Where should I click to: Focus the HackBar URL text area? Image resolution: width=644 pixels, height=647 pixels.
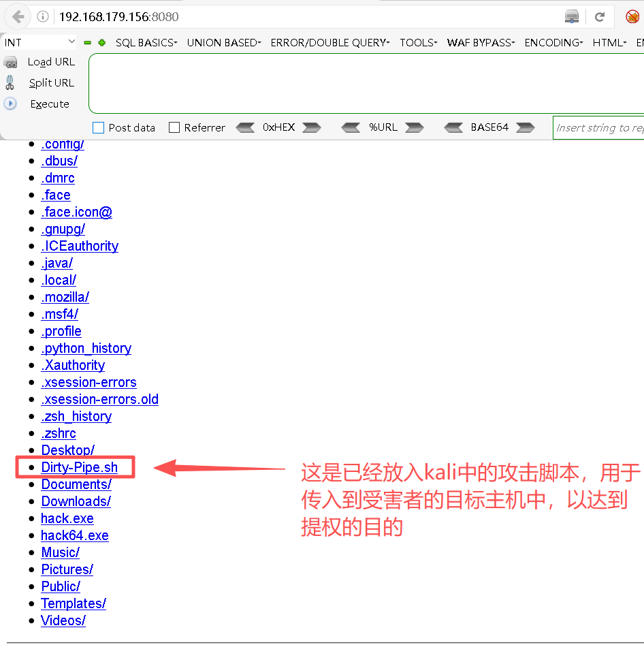366,83
